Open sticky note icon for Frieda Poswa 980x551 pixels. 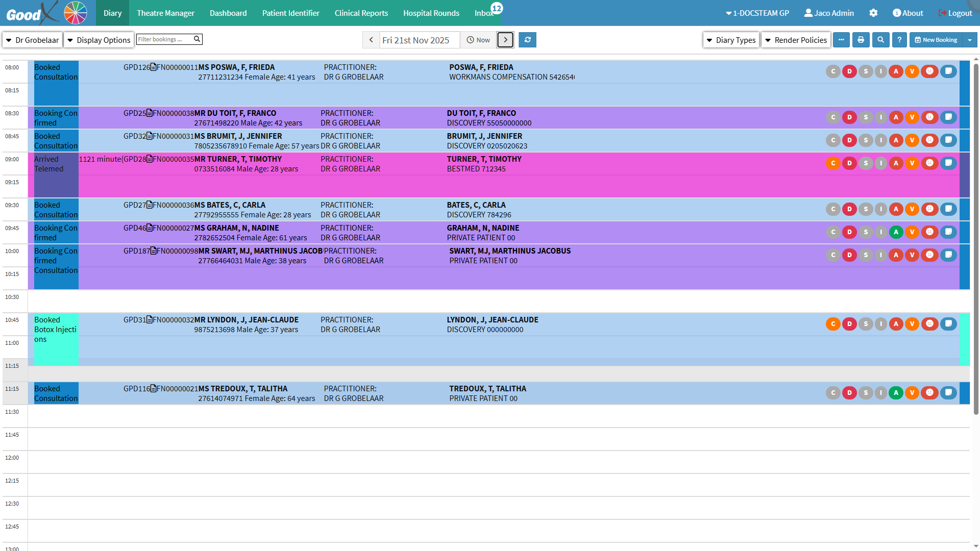(x=948, y=71)
